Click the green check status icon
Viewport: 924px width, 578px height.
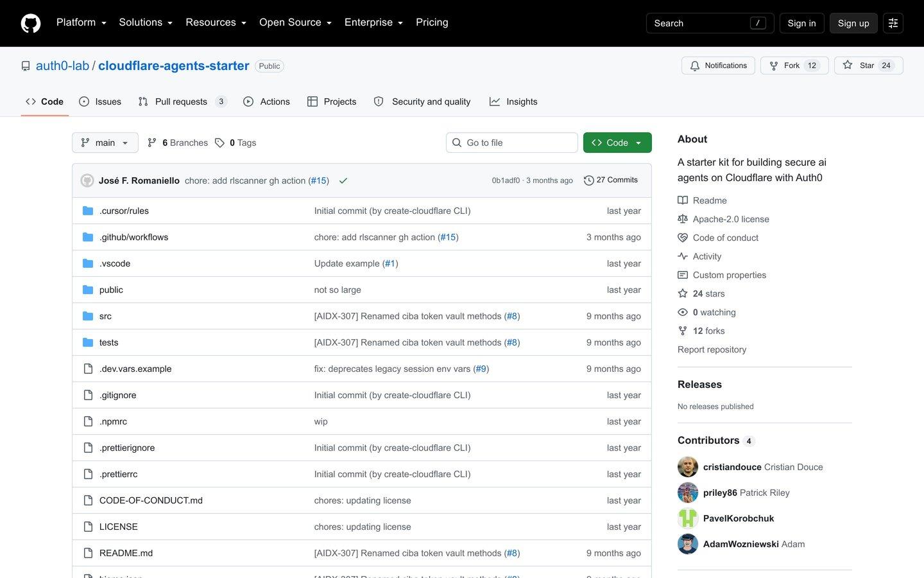coord(343,180)
